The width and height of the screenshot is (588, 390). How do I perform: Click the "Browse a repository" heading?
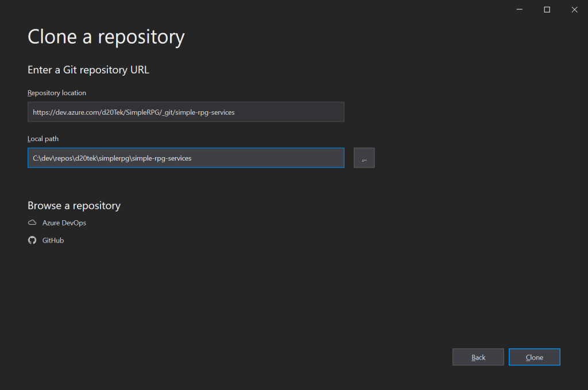tap(74, 205)
